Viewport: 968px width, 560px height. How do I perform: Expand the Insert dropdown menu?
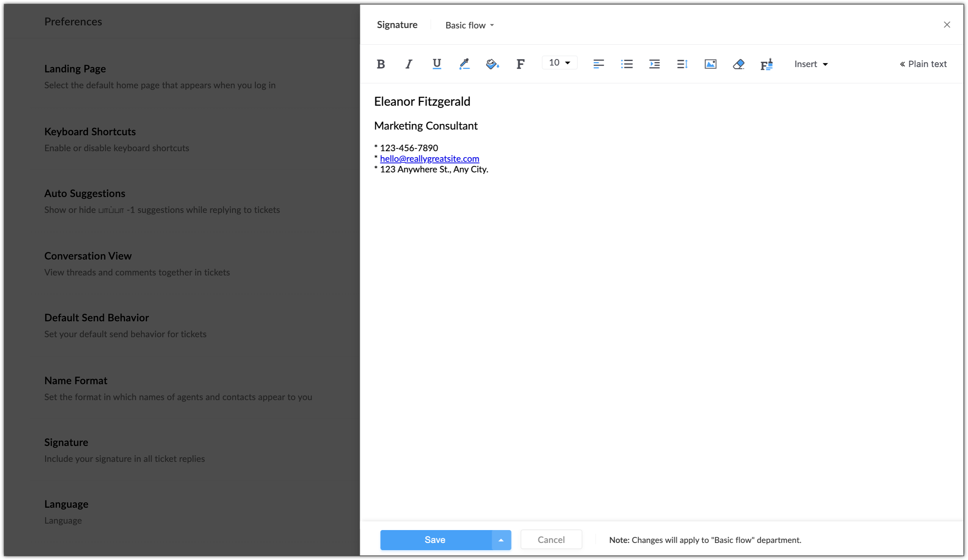pos(810,64)
